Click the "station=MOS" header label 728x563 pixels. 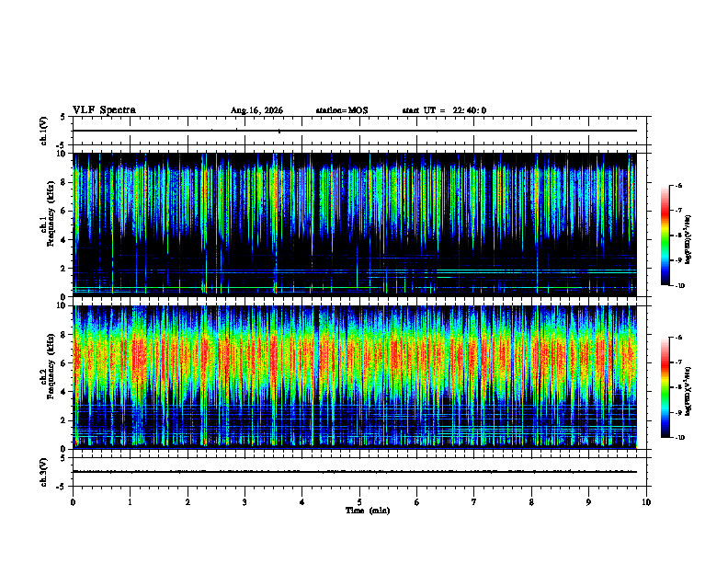pyautogui.click(x=342, y=110)
